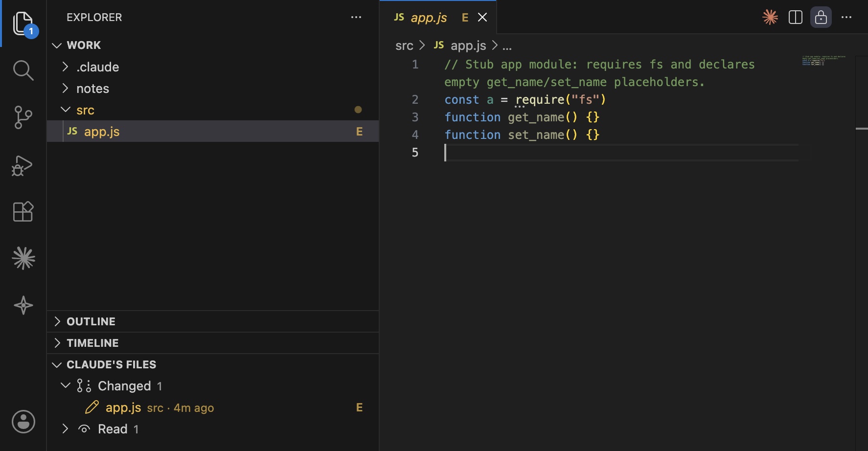The image size is (868, 451).
Task: Split the editor to the right
Action: (796, 18)
